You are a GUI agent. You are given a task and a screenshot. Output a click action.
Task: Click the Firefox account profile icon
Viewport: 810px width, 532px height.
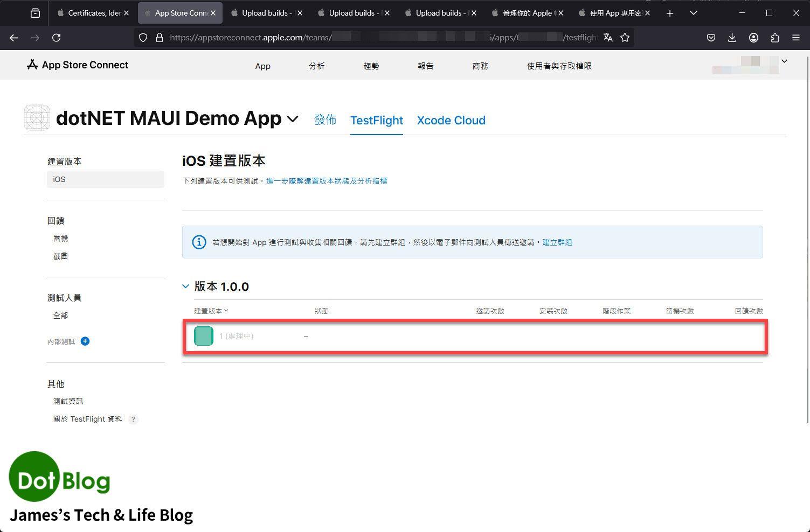click(753, 37)
